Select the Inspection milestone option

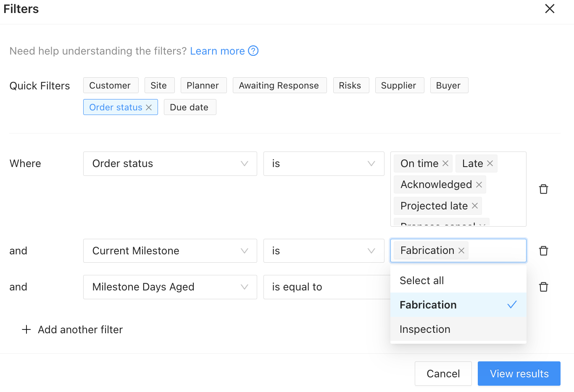coord(458,329)
